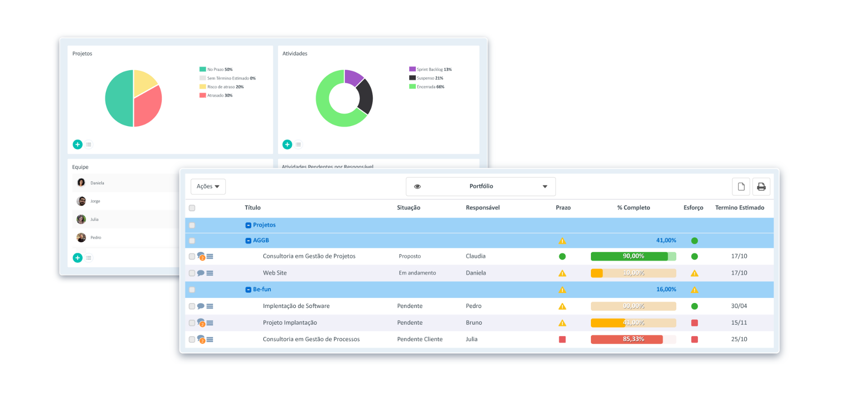Viewport: 868px width, 407px height.
Task: Check the Implentação de Software checkbox
Action: tap(192, 306)
